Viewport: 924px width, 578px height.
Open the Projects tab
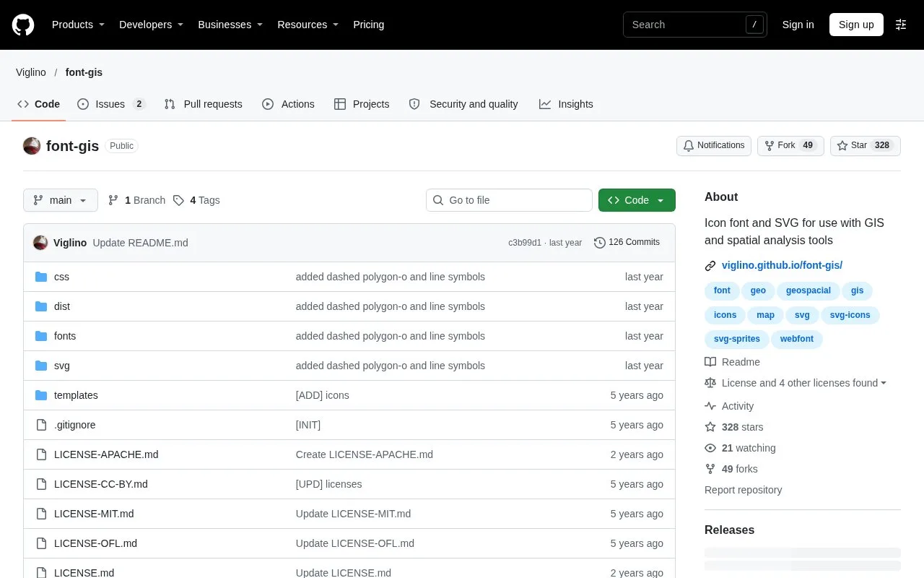[362, 104]
